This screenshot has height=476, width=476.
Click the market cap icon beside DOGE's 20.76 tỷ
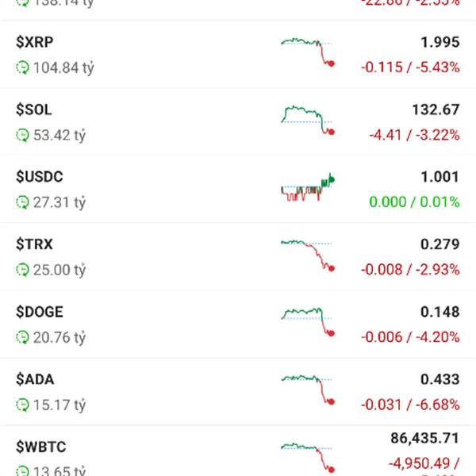coord(22,338)
